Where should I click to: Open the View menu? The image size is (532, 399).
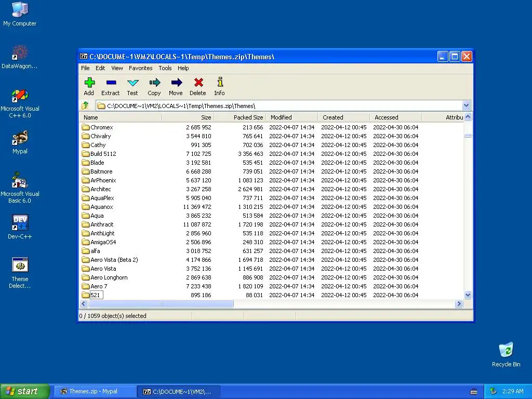point(117,68)
